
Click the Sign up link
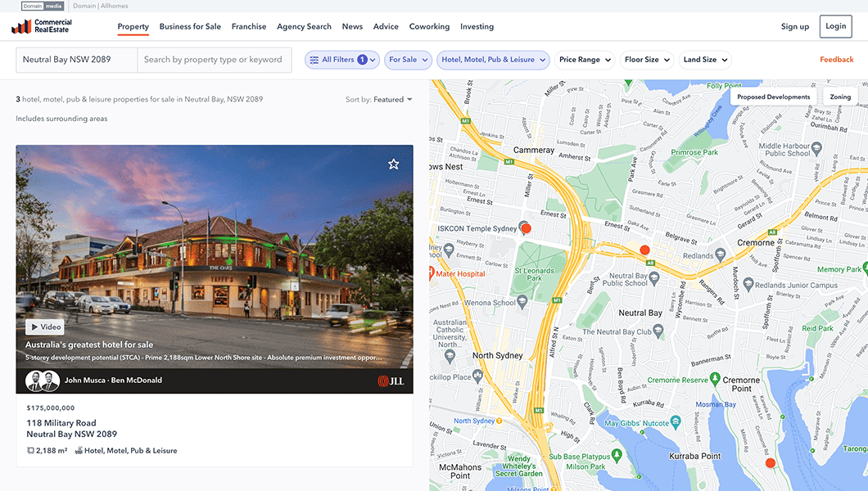pos(795,26)
